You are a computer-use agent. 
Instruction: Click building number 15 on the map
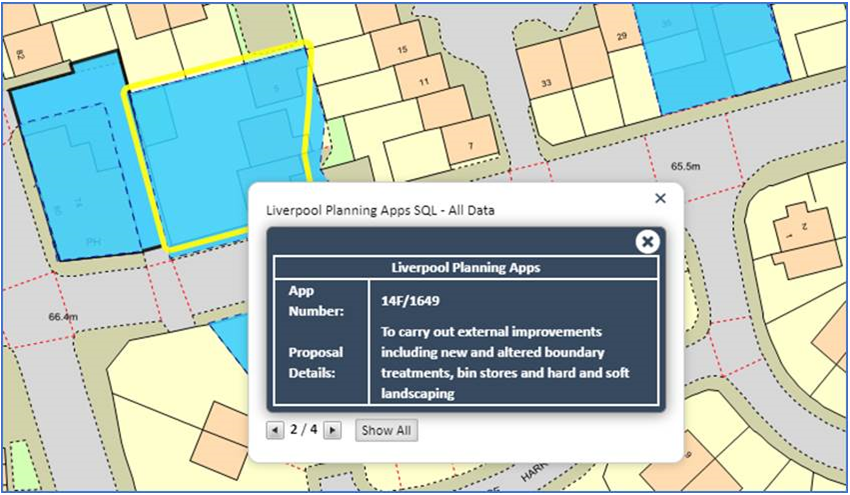coord(402,50)
